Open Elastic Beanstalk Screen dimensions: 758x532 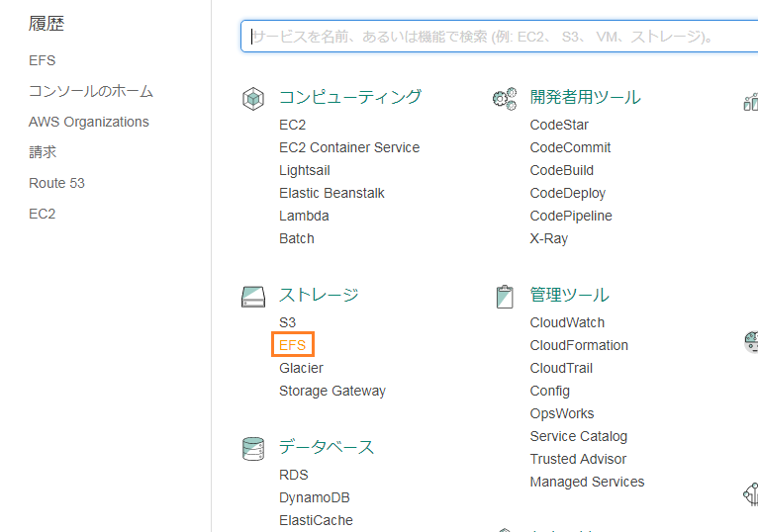[332, 193]
